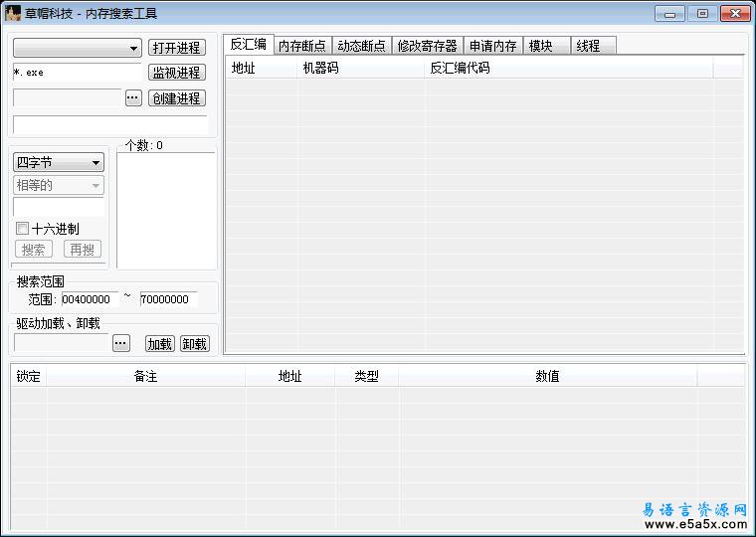Click the search results list box
This screenshot has height=537, width=756.
pos(166,211)
